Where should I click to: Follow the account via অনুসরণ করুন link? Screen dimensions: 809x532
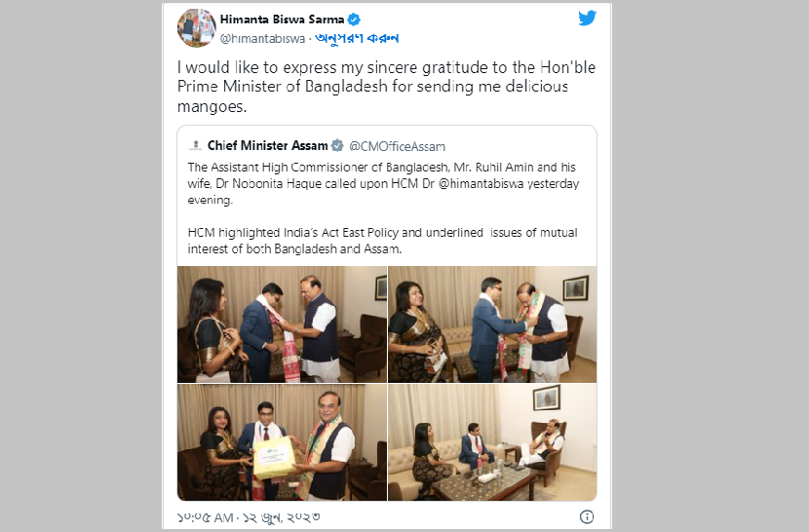tap(357, 39)
